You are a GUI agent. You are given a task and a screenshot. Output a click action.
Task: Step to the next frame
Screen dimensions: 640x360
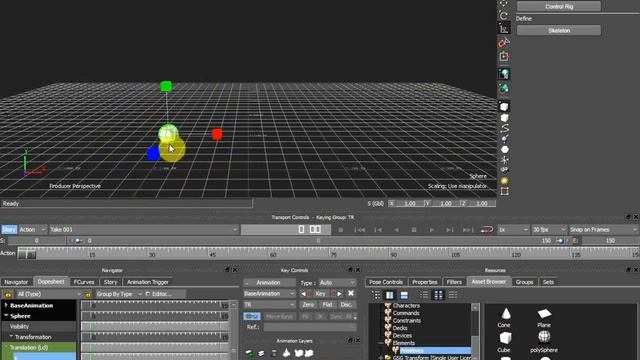pos(449,230)
